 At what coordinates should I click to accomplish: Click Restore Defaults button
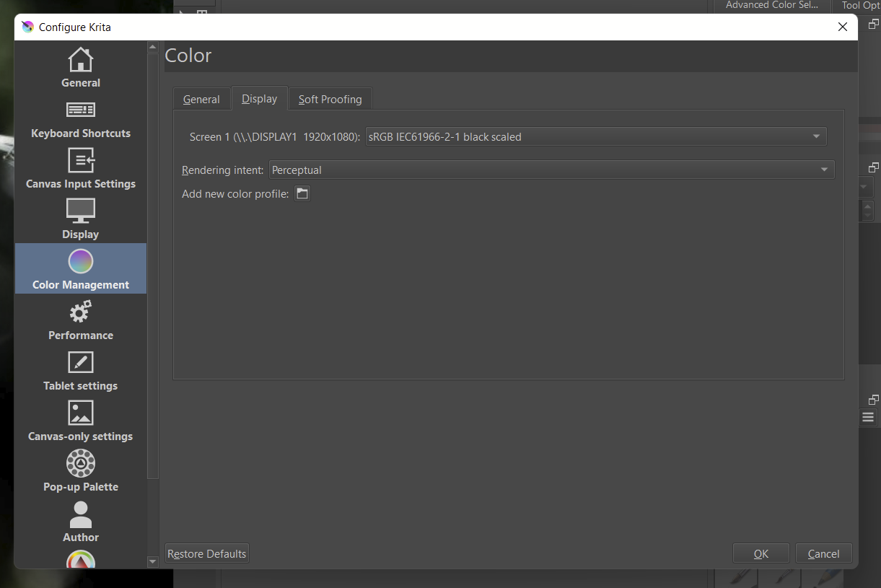[207, 553]
